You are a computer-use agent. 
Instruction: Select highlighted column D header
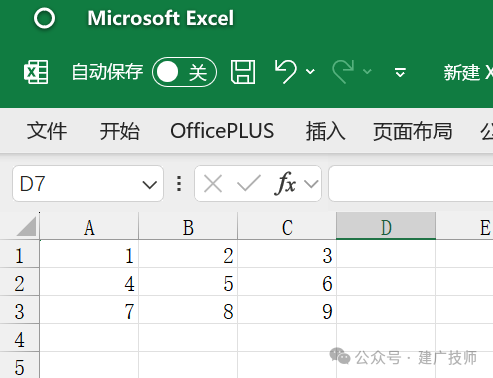click(x=386, y=226)
